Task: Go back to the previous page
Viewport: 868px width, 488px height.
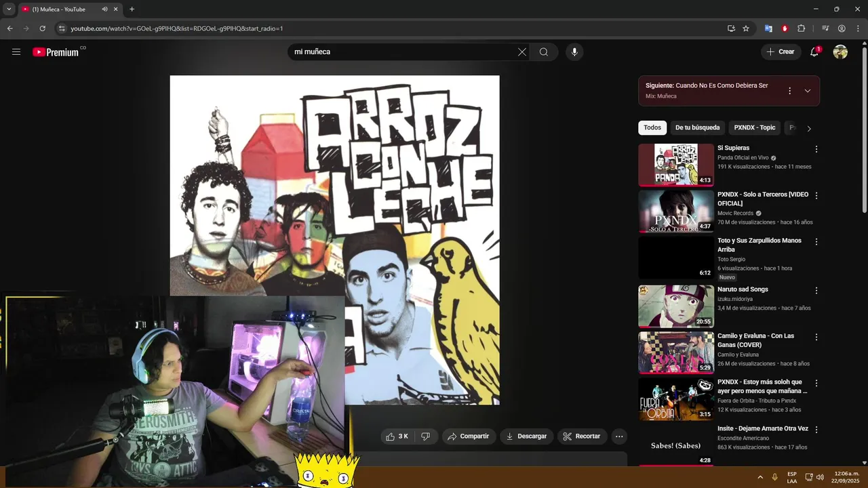Action: pos(9,28)
